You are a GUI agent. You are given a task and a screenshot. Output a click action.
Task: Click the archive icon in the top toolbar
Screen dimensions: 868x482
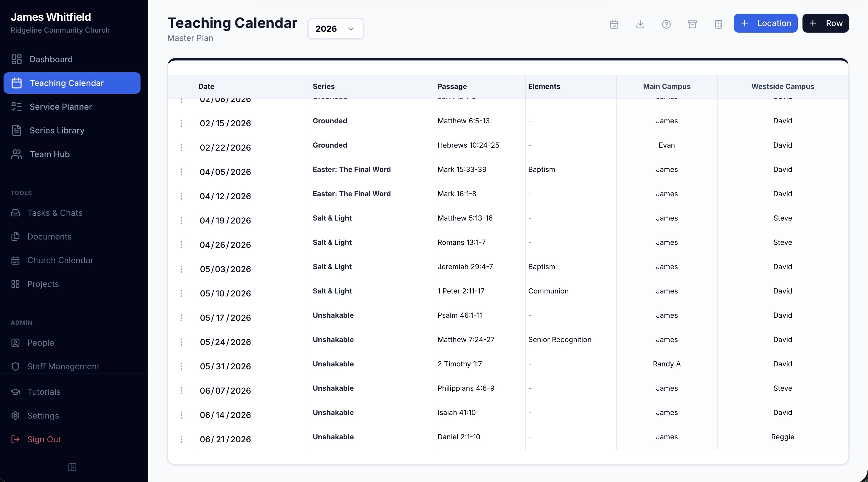coord(693,24)
